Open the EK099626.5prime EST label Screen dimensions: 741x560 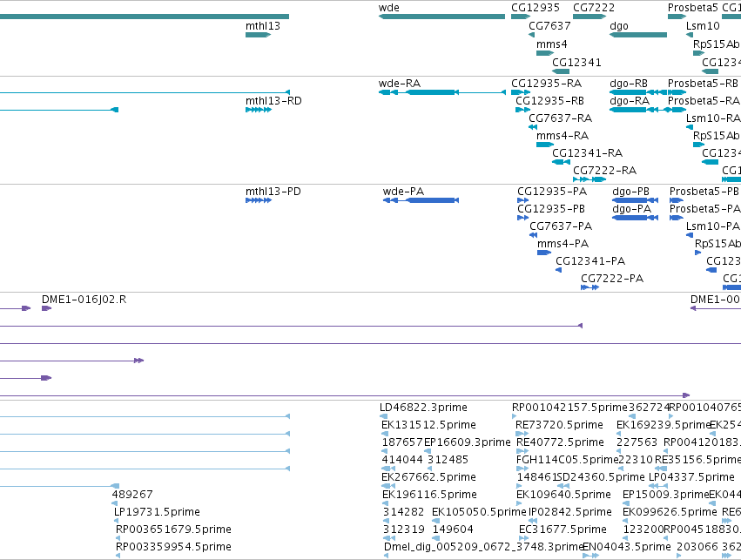point(670,512)
